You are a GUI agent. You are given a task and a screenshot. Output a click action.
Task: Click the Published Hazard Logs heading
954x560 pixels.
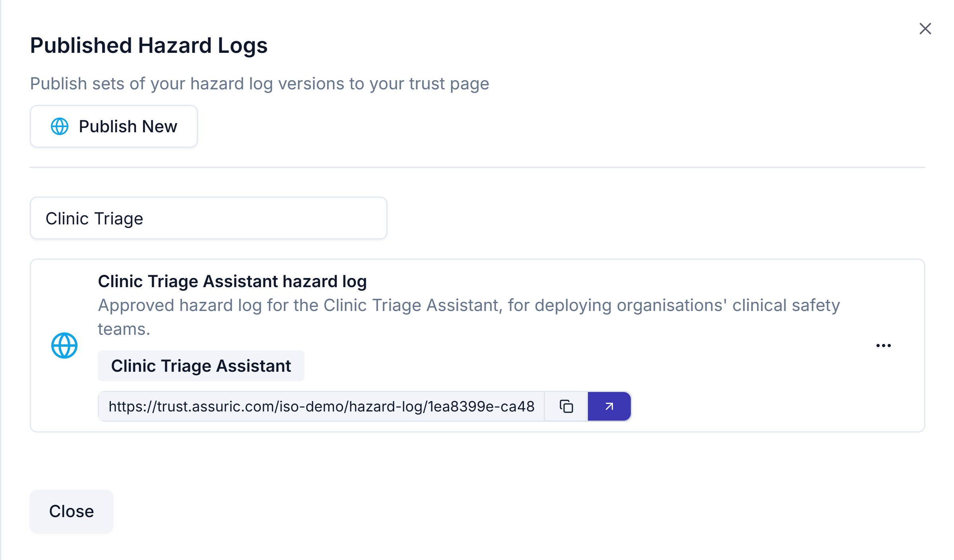click(x=149, y=45)
